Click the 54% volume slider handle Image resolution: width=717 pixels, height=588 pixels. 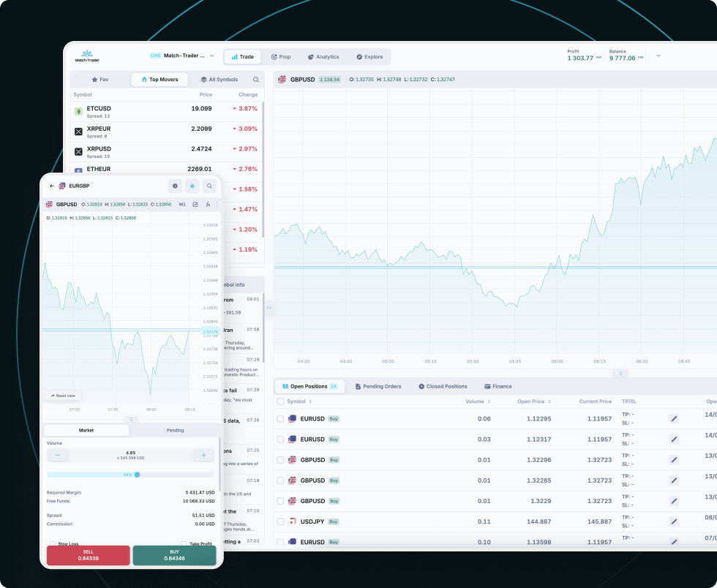tap(137, 475)
